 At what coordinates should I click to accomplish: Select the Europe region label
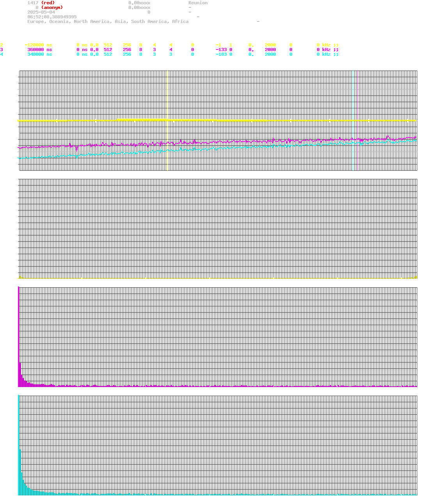point(35,21)
